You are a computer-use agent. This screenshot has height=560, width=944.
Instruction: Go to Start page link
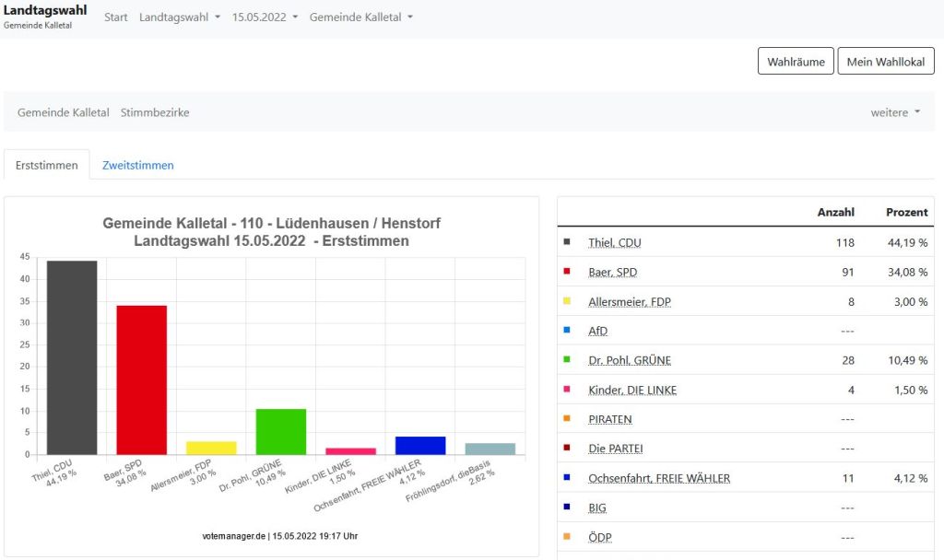115,17
